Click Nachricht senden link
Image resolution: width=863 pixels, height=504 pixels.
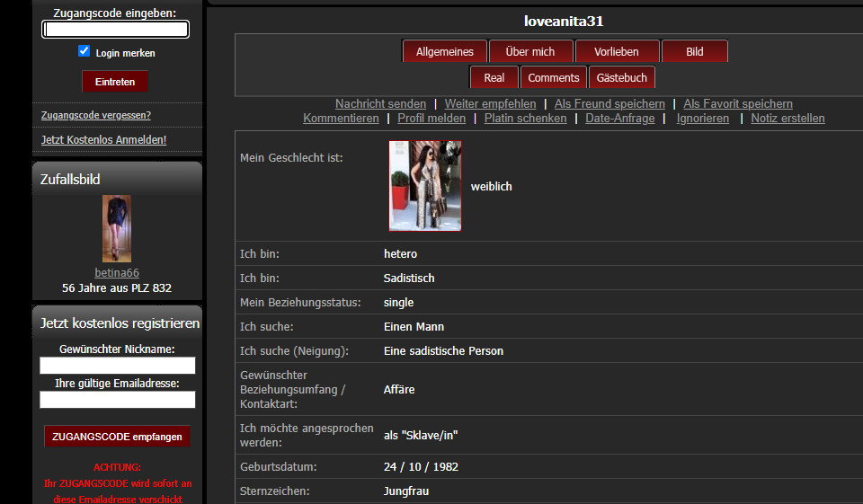[380, 104]
